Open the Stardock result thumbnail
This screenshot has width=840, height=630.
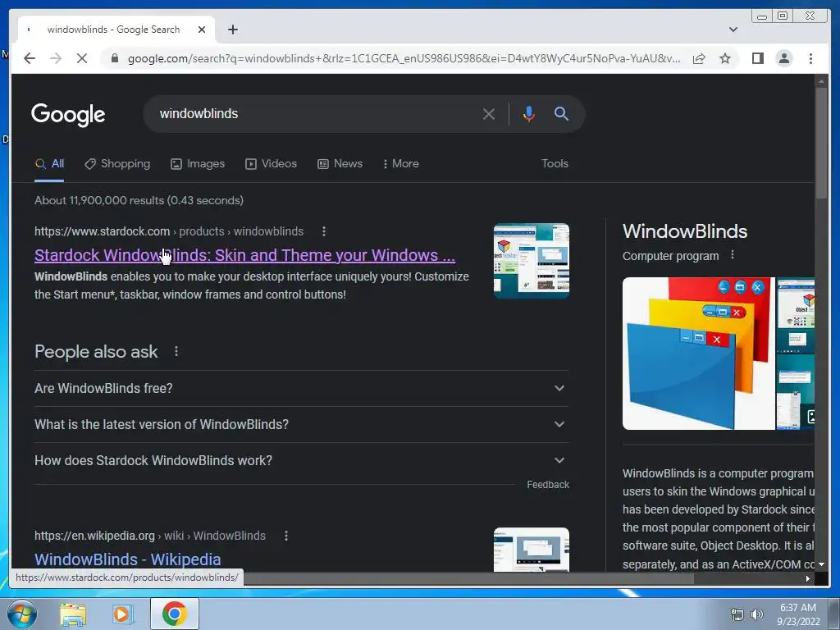[x=532, y=261]
